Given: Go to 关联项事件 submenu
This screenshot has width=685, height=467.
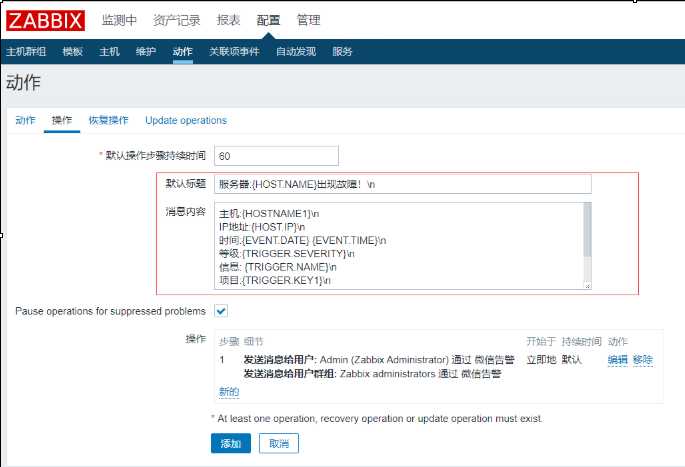Looking at the screenshot, I should [x=234, y=52].
